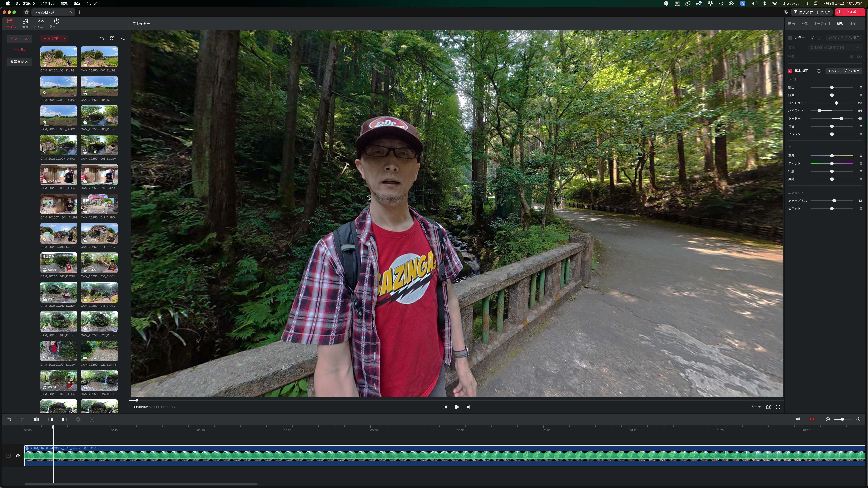
Task: Open the 編集 menu in menu bar
Action: [x=64, y=3]
